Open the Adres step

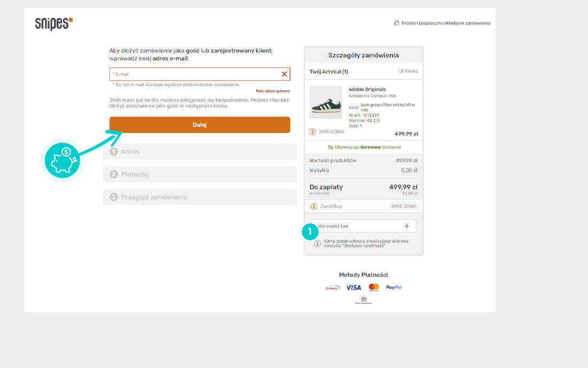point(199,151)
